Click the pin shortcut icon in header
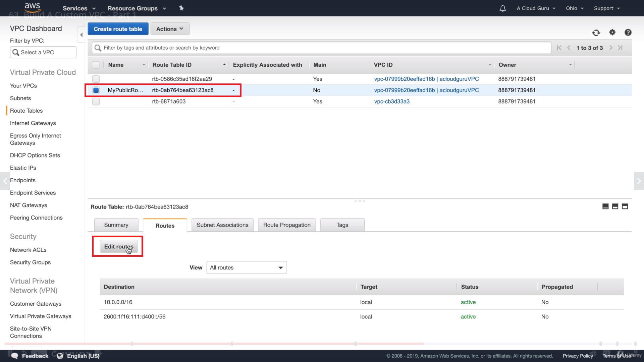This screenshot has height=362, width=644. (x=181, y=8)
